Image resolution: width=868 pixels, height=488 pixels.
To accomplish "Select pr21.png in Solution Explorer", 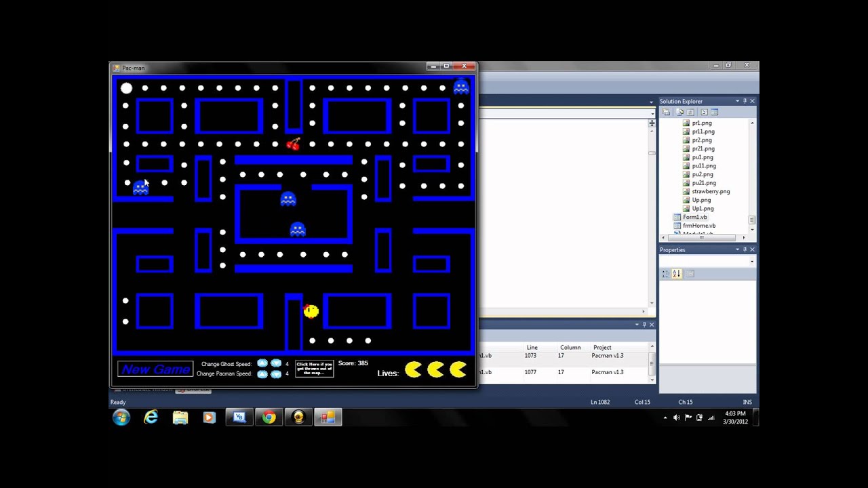I will click(x=698, y=148).
